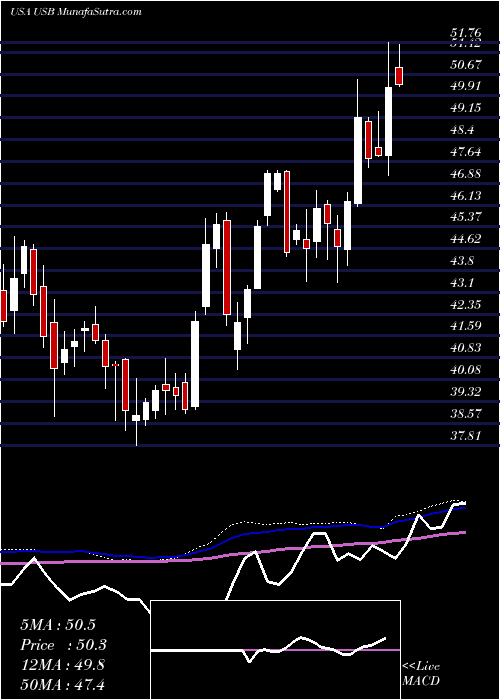Select the 38.57 price axis value
The image size is (500, 700).
pyautogui.click(x=466, y=413)
